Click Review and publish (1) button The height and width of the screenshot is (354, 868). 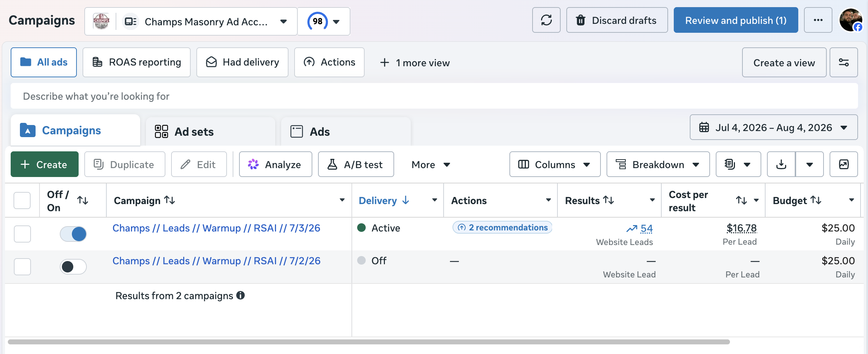[x=736, y=20]
